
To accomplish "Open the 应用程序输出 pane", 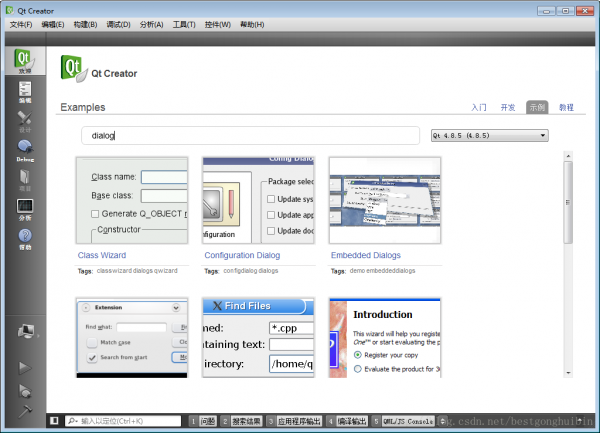I will click(294, 421).
